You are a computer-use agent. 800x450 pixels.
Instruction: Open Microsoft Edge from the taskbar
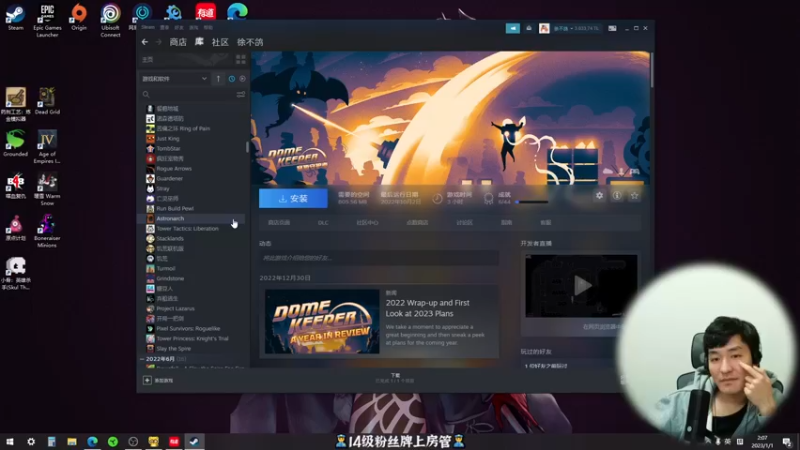[92, 442]
